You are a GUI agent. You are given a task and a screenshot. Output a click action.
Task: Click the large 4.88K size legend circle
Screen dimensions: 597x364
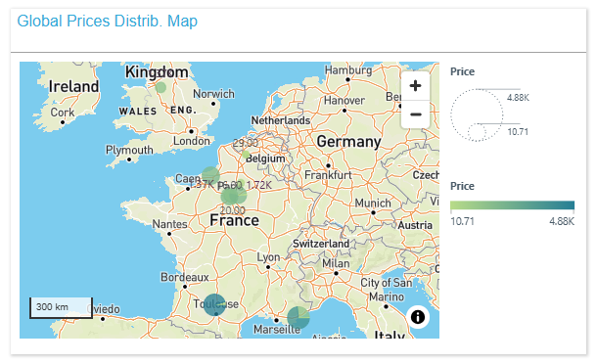(x=477, y=115)
